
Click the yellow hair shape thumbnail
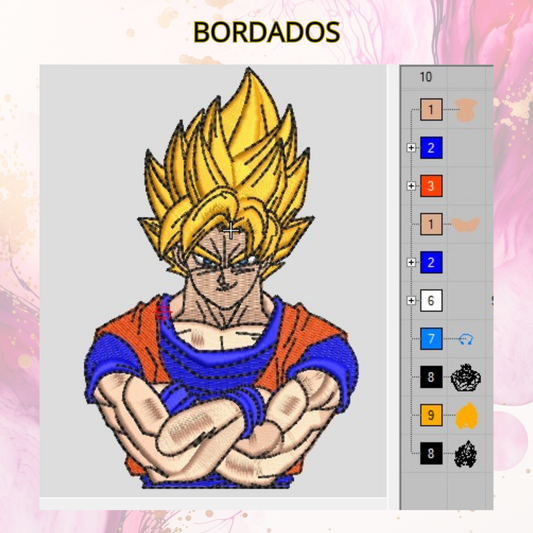tap(466, 415)
